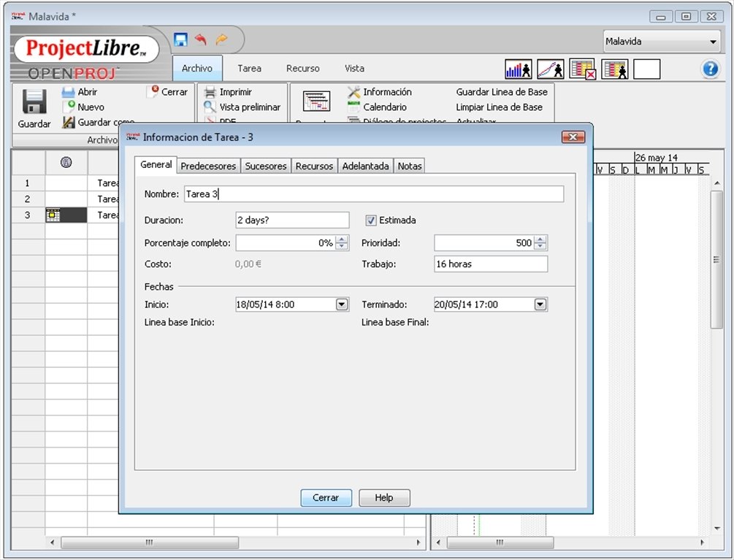The width and height of the screenshot is (734, 560).
Task: Click the task usage icon with red X
Action: pyautogui.click(x=583, y=69)
